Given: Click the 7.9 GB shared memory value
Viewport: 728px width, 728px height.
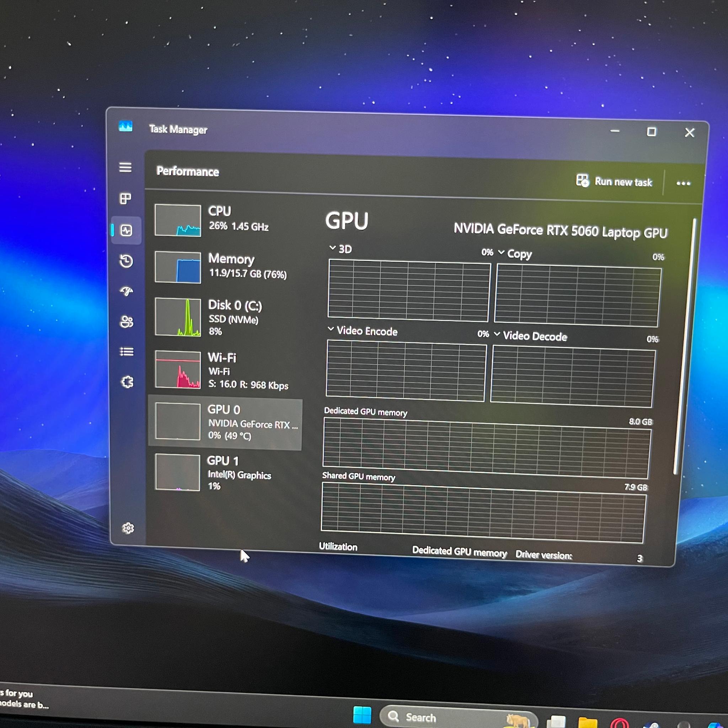Looking at the screenshot, I should click(636, 487).
